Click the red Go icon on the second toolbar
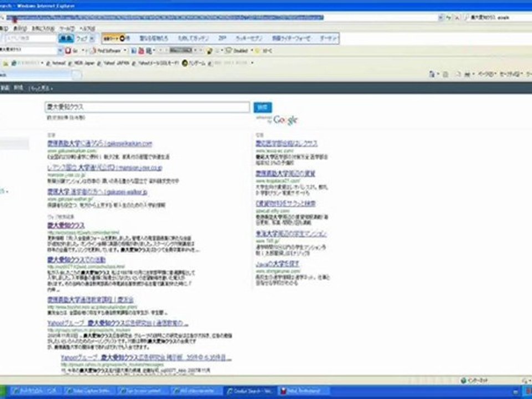This screenshot has width=532, height=399. (x=68, y=51)
